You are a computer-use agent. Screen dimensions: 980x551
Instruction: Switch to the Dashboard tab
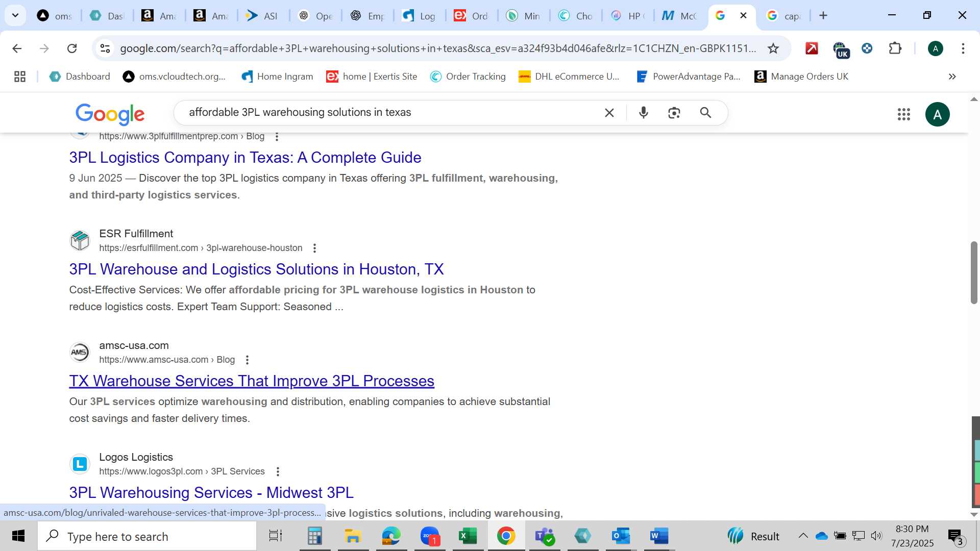click(107, 16)
